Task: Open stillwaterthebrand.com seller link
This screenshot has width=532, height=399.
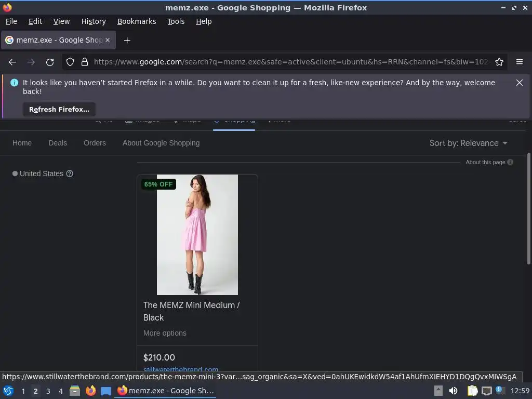Action: (180, 369)
